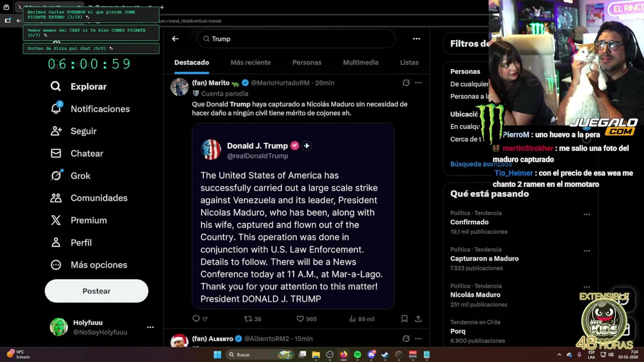Go to Perfil page
This screenshot has height=362, width=644.
click(x=71, y=242)
